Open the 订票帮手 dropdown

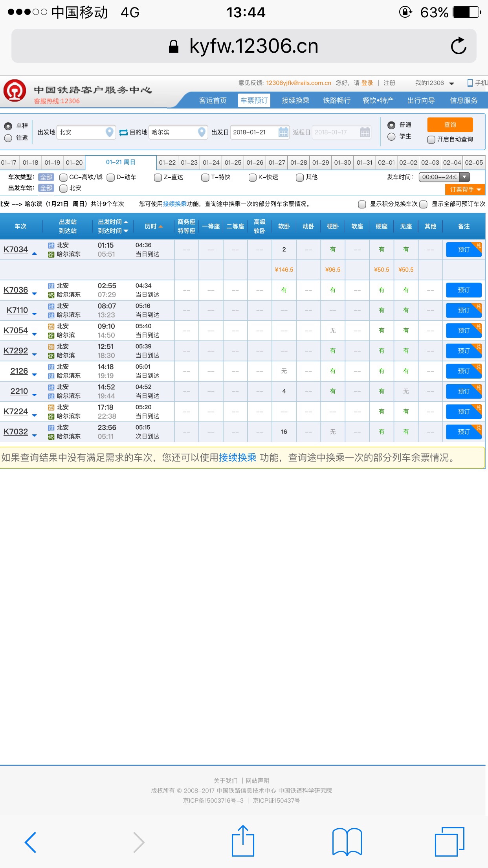(x=465, y=190)
